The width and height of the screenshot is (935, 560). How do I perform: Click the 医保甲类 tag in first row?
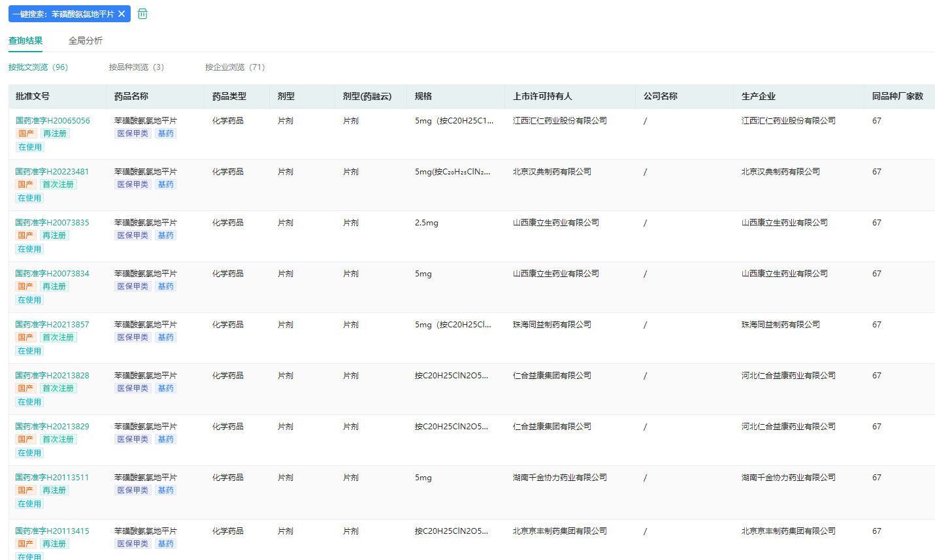pos(133,133)
